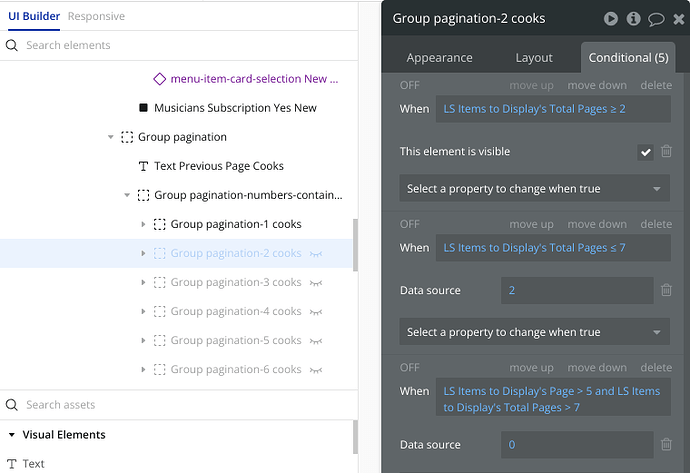The height and width of the screenshot is (473, 690).
Task: Click trash icon beside Data source 0
Action: [666, 445]
